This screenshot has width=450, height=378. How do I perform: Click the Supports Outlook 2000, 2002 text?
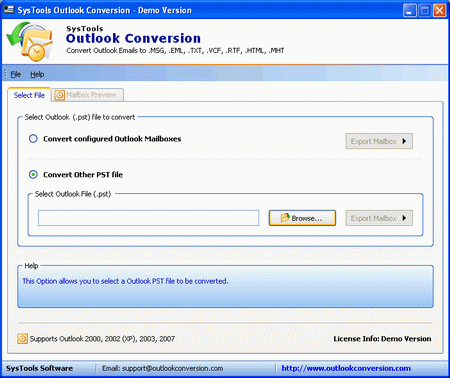click(x=102, y=339)
